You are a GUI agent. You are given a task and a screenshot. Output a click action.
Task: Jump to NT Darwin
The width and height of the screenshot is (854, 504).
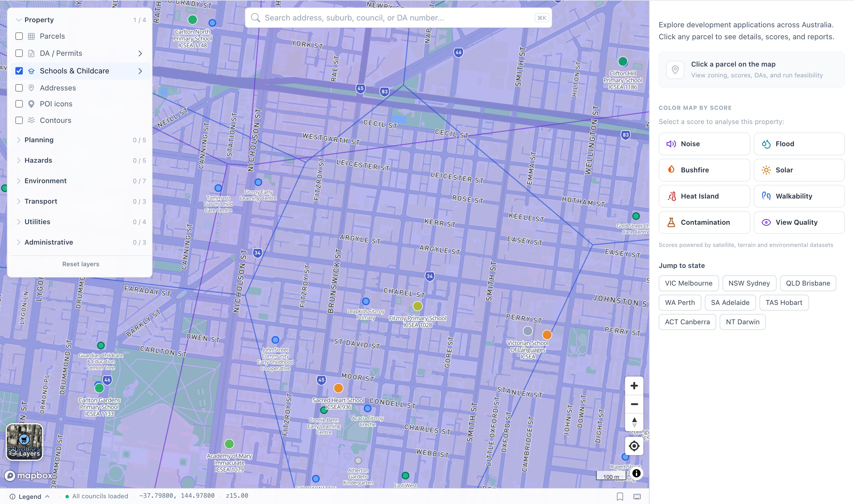742,322
